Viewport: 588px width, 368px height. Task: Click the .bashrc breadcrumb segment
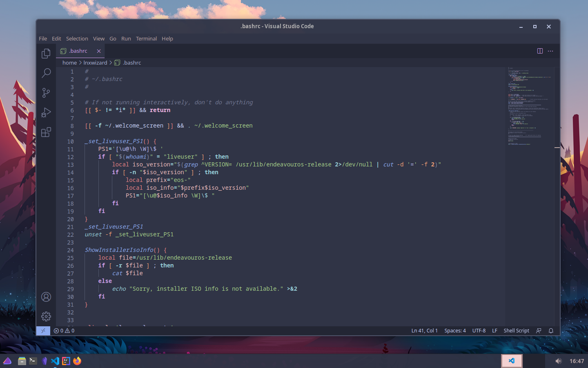(x=132, y=63)
